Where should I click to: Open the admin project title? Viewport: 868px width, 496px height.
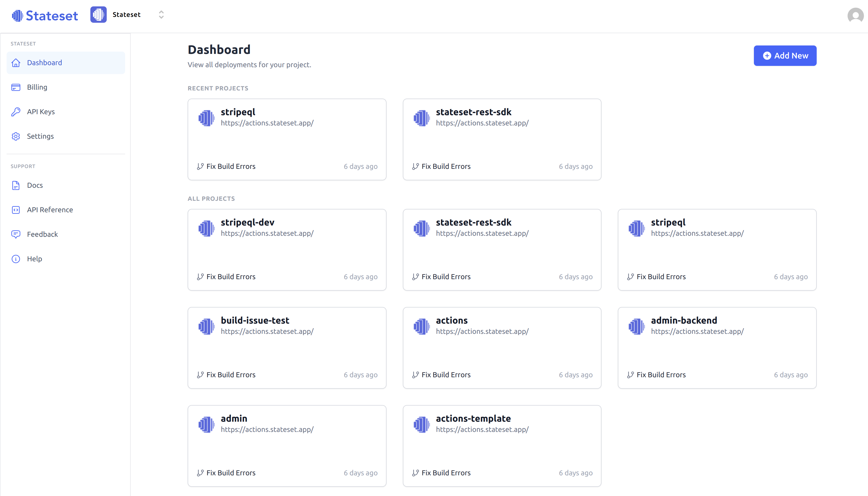click(234, 418)
